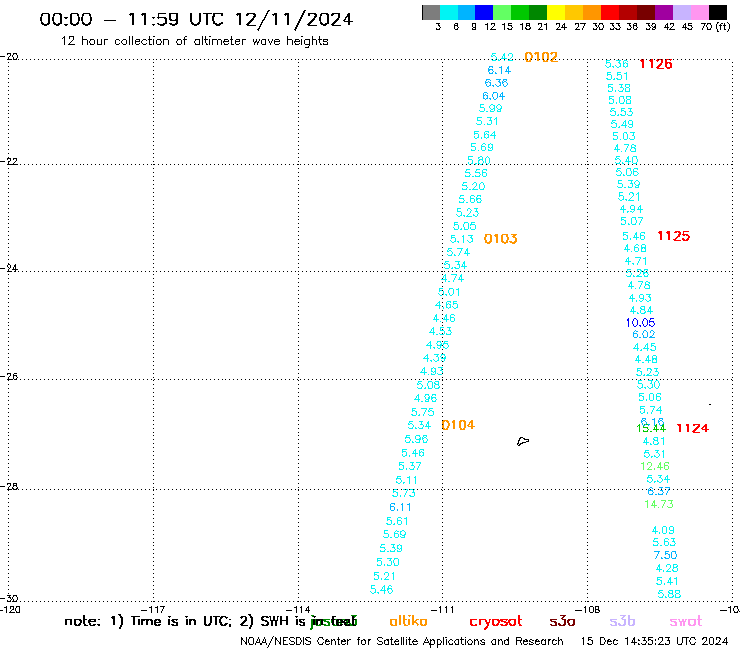
Task: Click the cryosat satellite legend label
Action: pos(496,621)
